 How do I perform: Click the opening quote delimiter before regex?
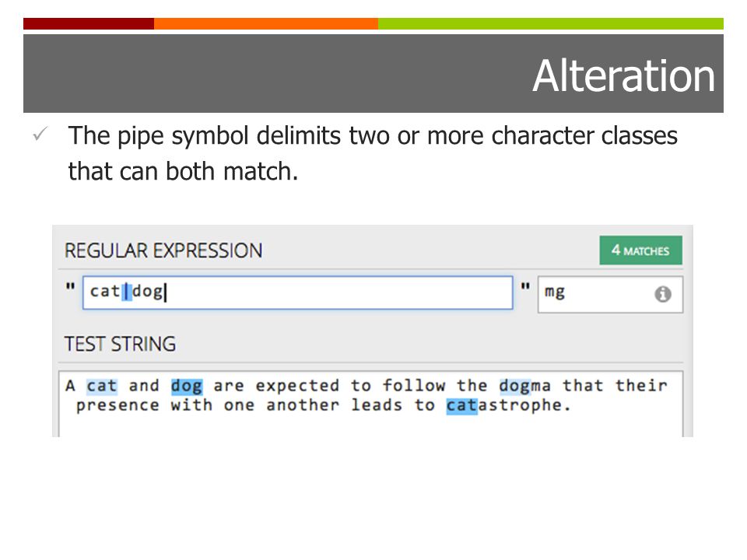click(71, 287)
